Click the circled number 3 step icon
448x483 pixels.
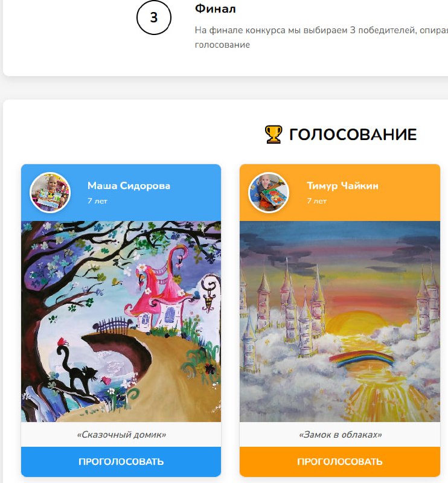154,18
